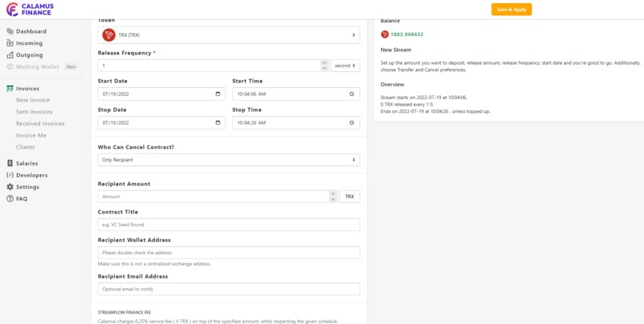This screenshot has width=644, height=324.
Task: Click the Calamus Finance logo
Action: (x=30, y=9)
